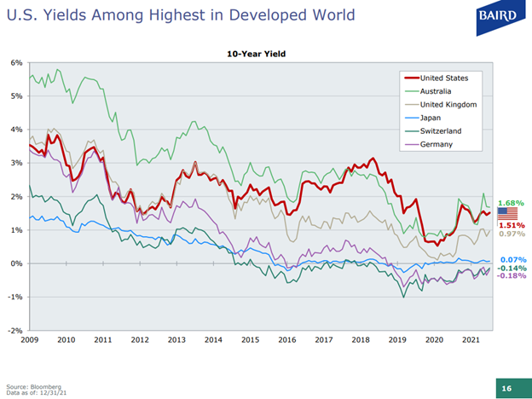
Task: Click the 1.51% United States end value
Action: [512, 225]
